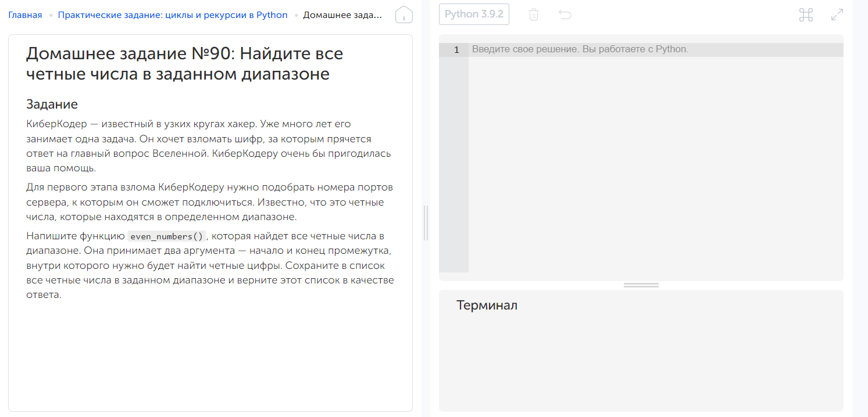
Task: Expand the editor using the fullscreen arrows icon
Action: tap(836, 15)
